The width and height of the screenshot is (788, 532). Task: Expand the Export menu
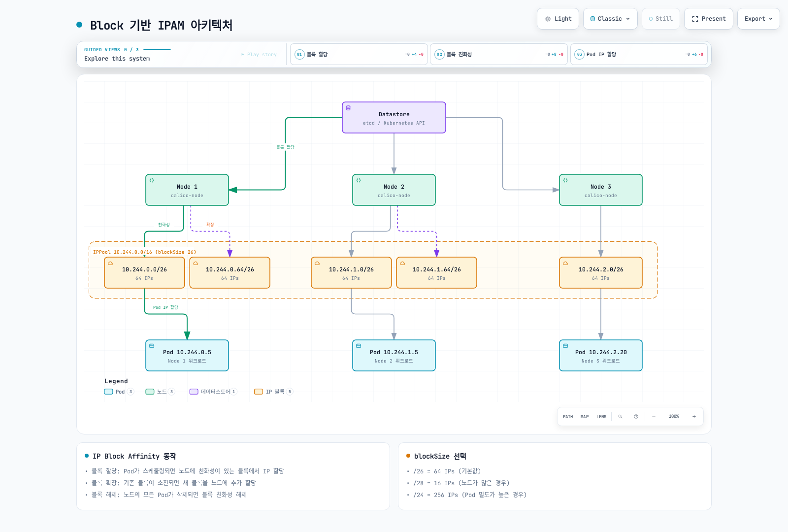coord(758,19)
